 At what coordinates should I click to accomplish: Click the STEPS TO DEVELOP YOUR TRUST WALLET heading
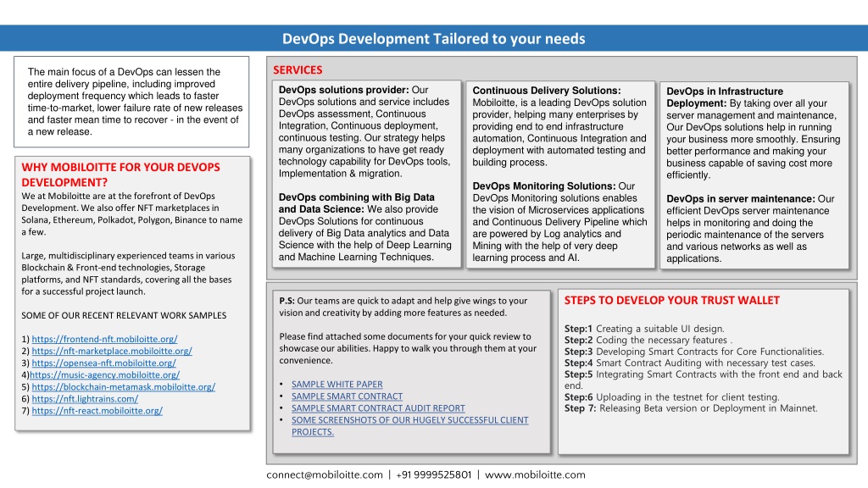671,301
